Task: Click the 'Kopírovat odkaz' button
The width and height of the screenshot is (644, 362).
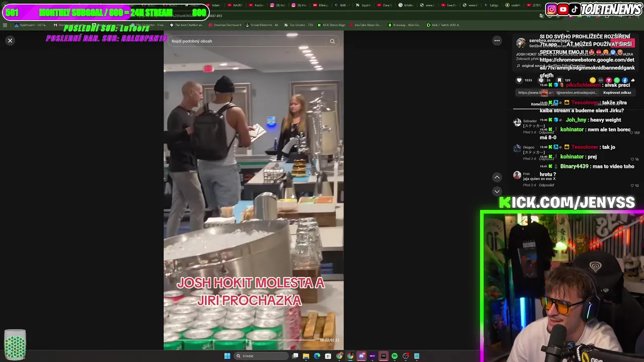Action: click(x=617, y=93)
